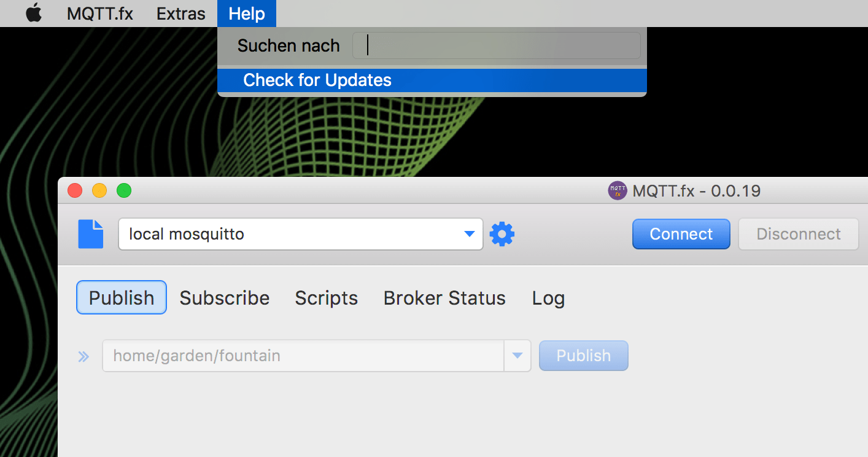
Task: Switch to the Subscribe tab
Action: tap(225, 298)
